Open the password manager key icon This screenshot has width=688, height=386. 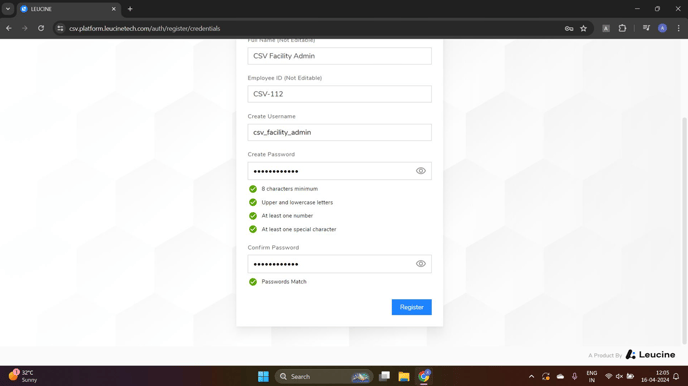point(569,29)
